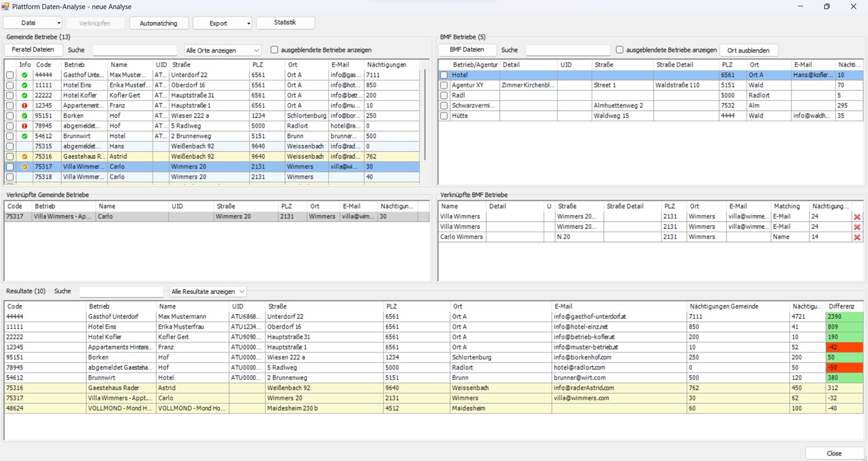Open the Export dropdown arrow

tap(248, 23)
